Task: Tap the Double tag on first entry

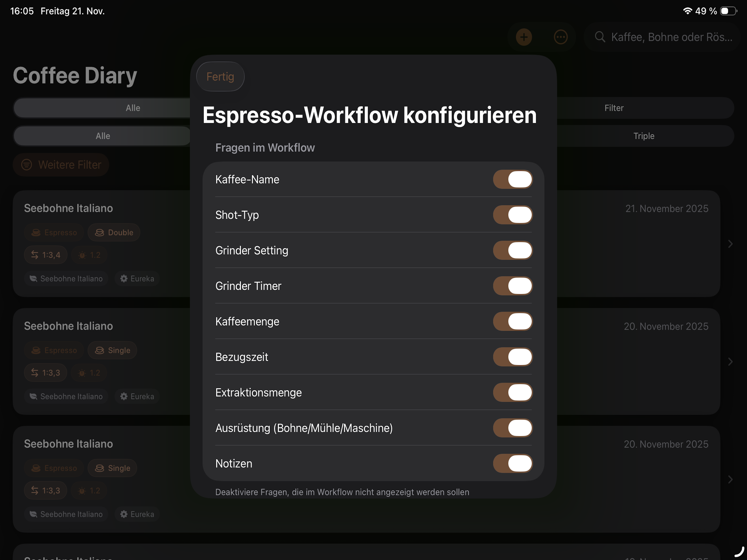Action: tap(114, 233)
